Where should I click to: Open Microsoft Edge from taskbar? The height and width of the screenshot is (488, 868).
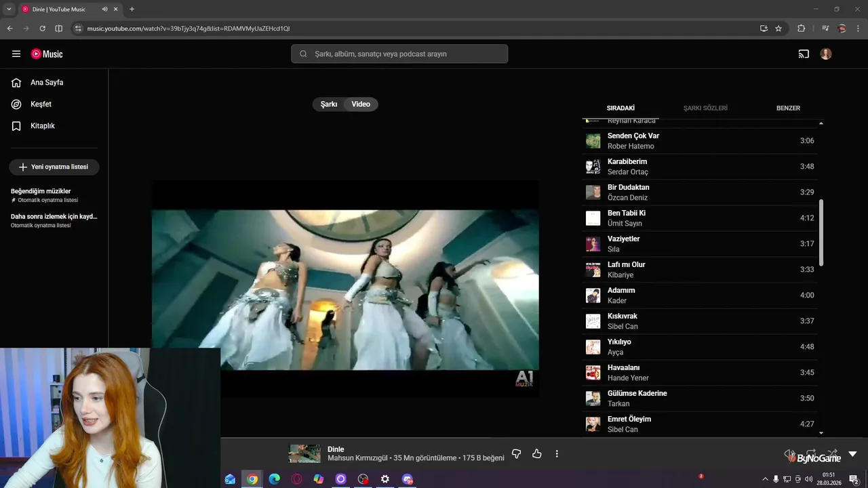point(274,479)
